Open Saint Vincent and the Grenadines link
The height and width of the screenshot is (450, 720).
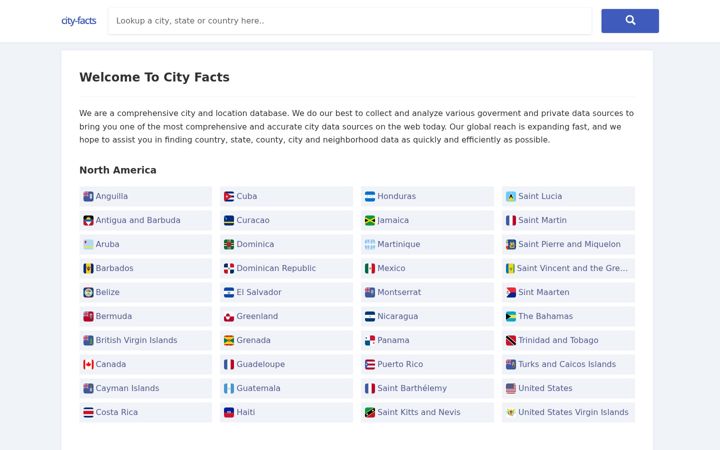[x=568, y=268]
